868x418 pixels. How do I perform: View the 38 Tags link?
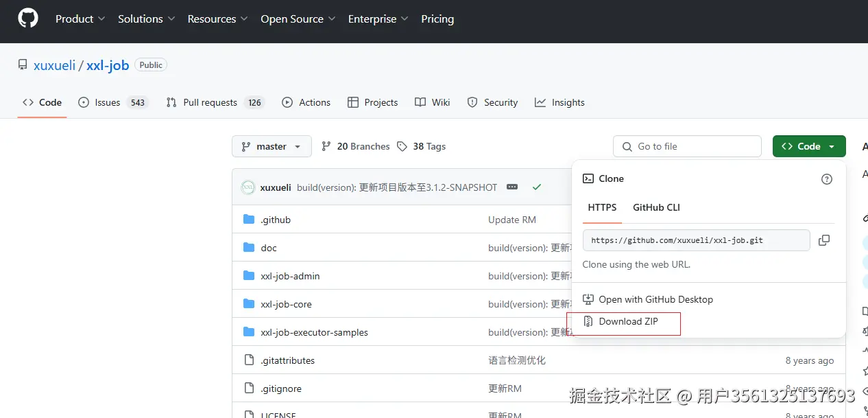coord(422,146)
